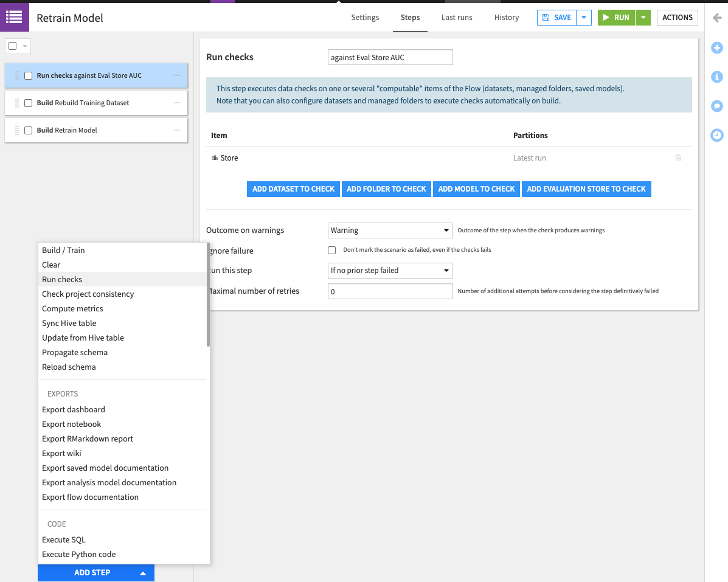Image resolution: width=728 pixels, height=582 pixels.
Task: Open more options for Run checks step
Action: point(177,75)
